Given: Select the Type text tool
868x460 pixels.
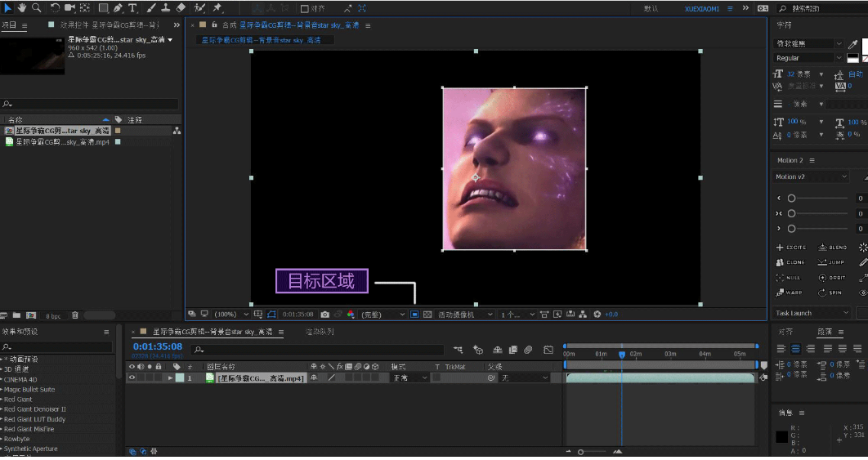Looking at the screenshot, I should pyautogui.click(x=133, y=7).
